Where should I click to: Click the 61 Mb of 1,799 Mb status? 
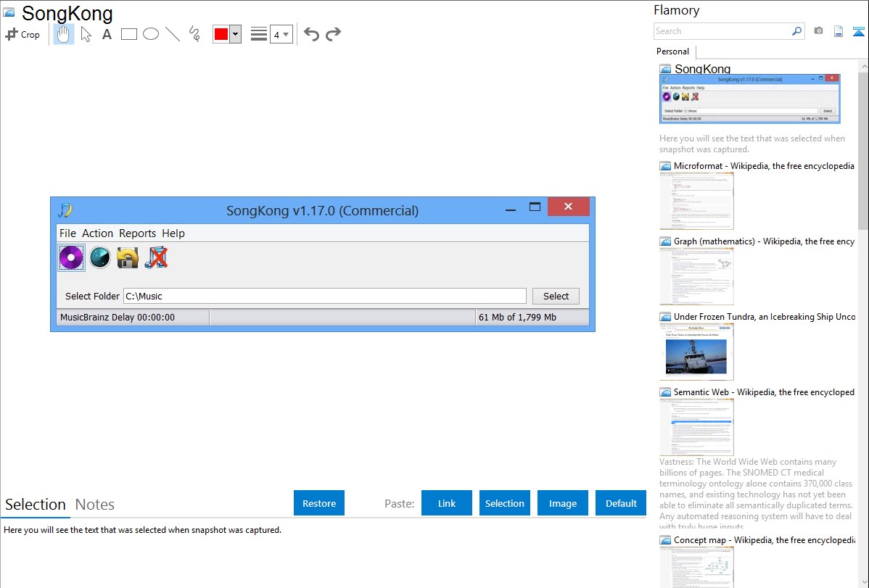click(x=518, y=318)
